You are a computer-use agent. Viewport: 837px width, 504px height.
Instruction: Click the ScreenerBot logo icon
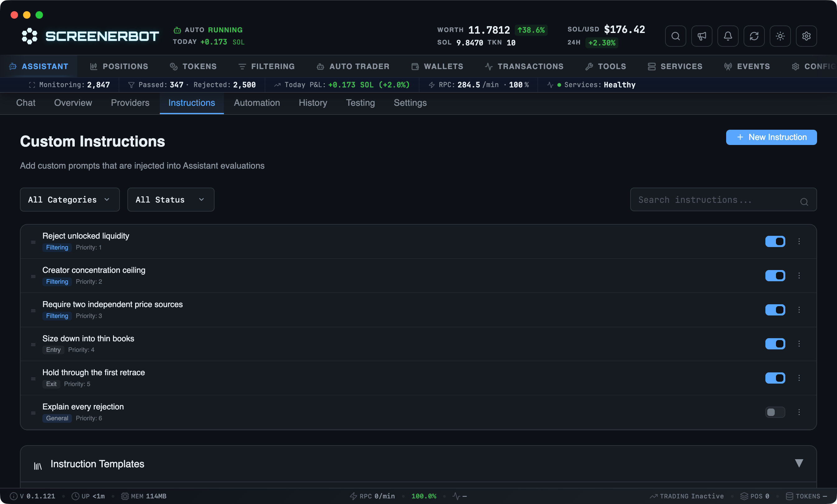click(x=30, y=36)
